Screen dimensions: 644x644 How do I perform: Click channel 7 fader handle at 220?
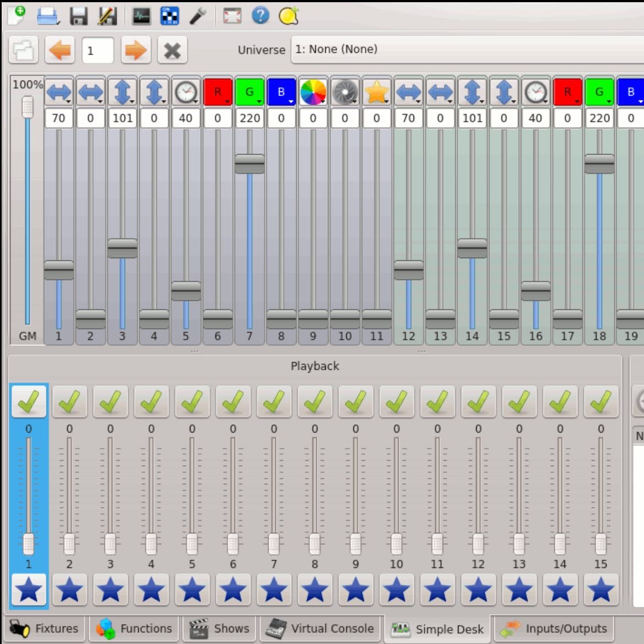pyautogui.click(x=249, y=164)
